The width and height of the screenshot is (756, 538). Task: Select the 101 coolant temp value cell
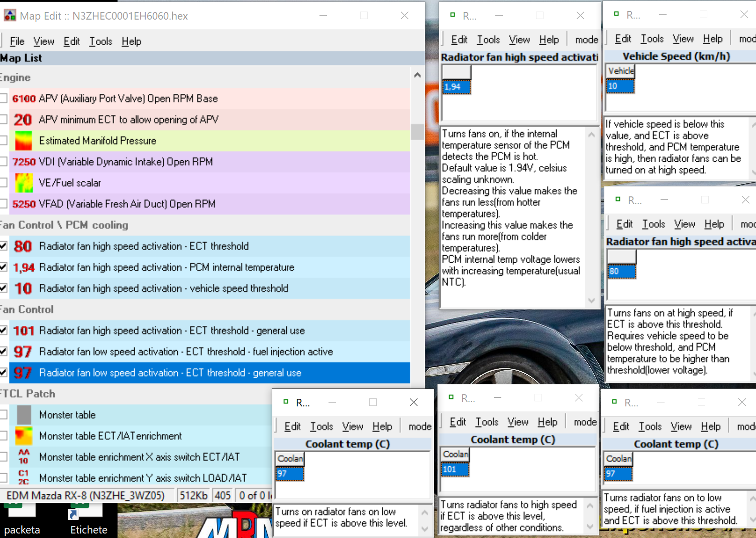tap(455, 469)
